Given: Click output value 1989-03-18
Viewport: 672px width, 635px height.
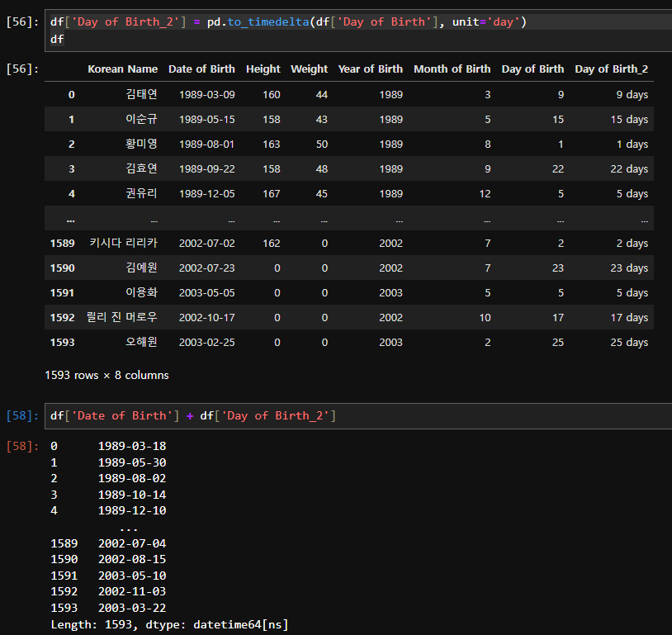Looking at the screenshot, I should pos(132,446).
